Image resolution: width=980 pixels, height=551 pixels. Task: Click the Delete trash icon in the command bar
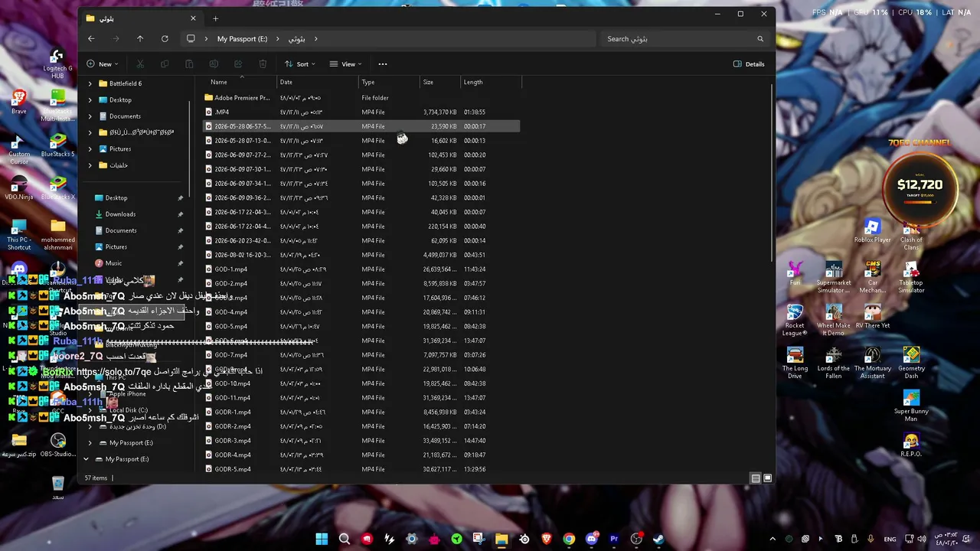[263, 64]
